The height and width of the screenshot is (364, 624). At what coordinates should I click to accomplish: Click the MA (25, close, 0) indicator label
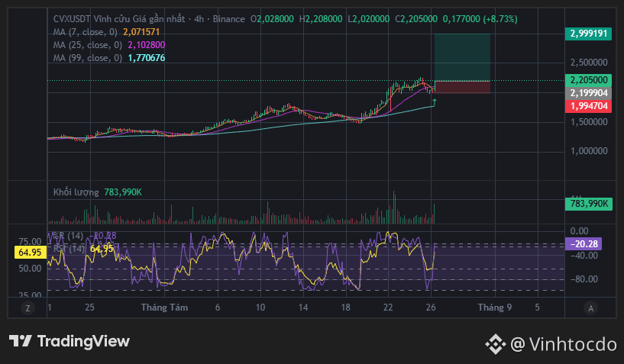[88, 45]
